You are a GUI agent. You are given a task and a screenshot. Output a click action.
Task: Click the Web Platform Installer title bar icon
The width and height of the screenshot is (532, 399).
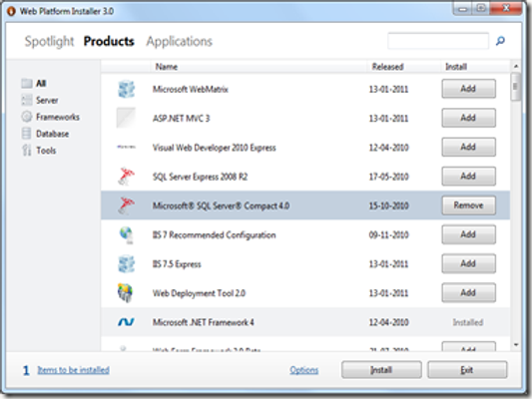click(11, 11)
